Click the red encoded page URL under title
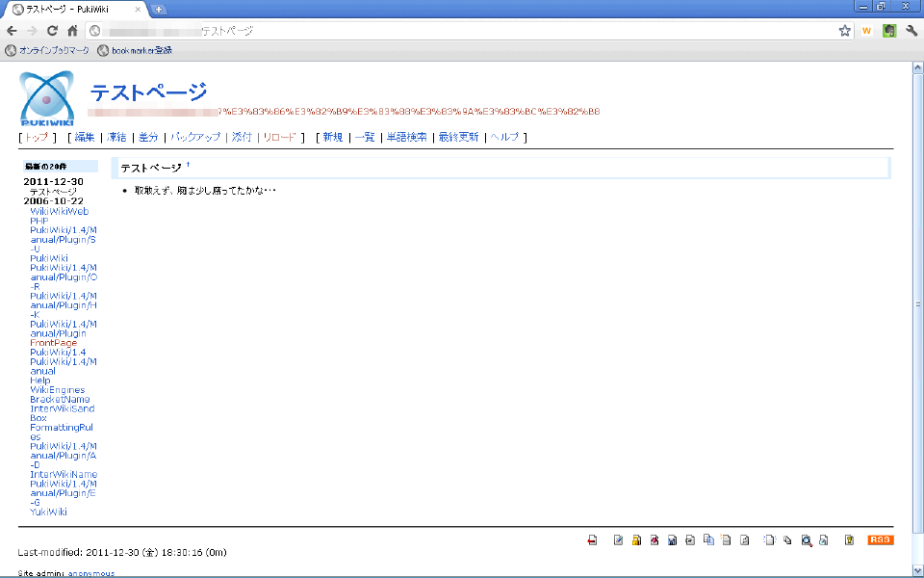Image resolution: width=924 pixels, height=578 pixels. (x=344, y=112)
